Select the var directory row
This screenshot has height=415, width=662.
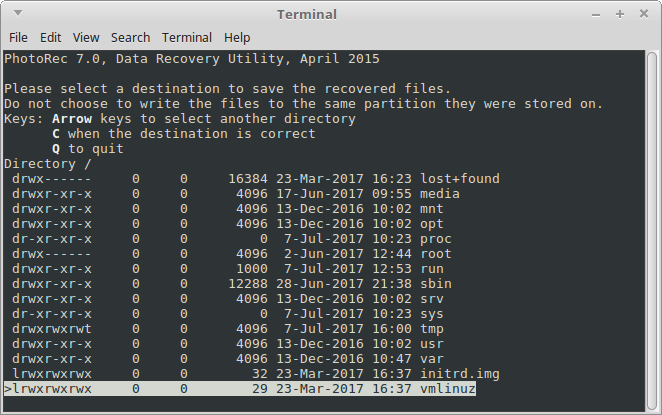pyautogui.click(x=228, y=359)
